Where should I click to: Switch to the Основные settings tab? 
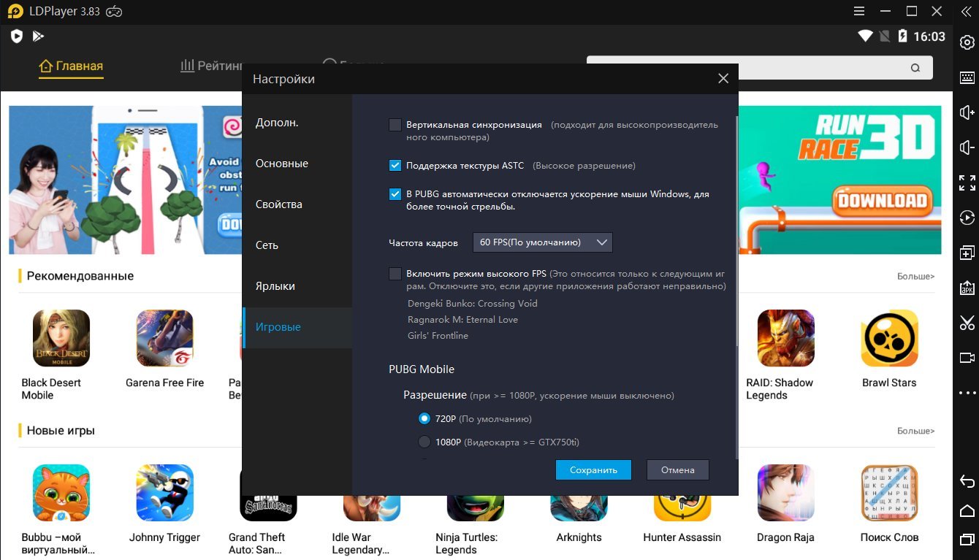(x=282, y=164)
